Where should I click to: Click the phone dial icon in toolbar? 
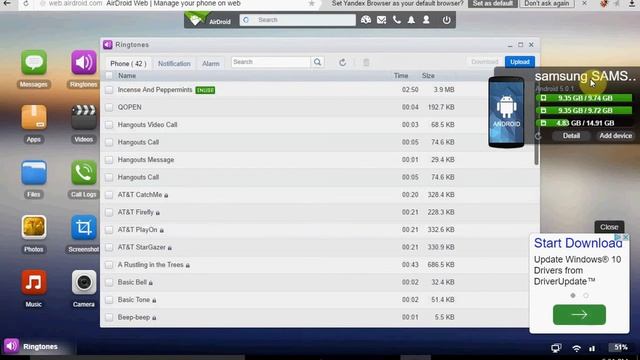(396, 20)
